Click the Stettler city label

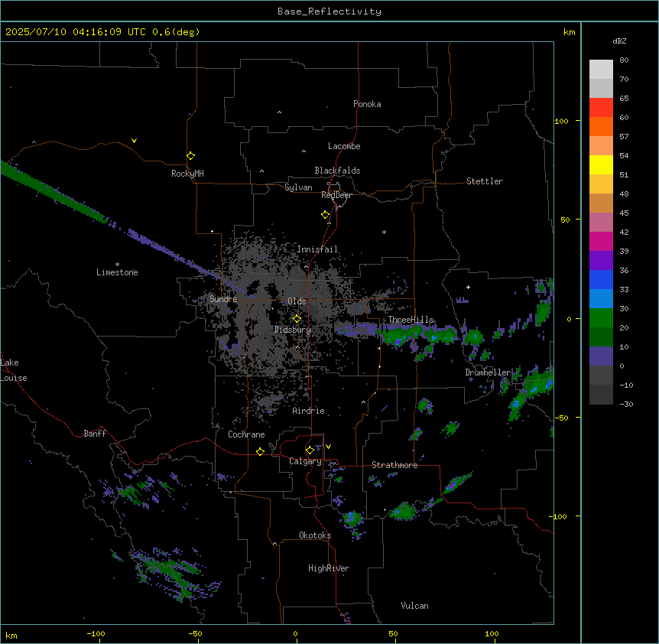[x=485, y=181]
